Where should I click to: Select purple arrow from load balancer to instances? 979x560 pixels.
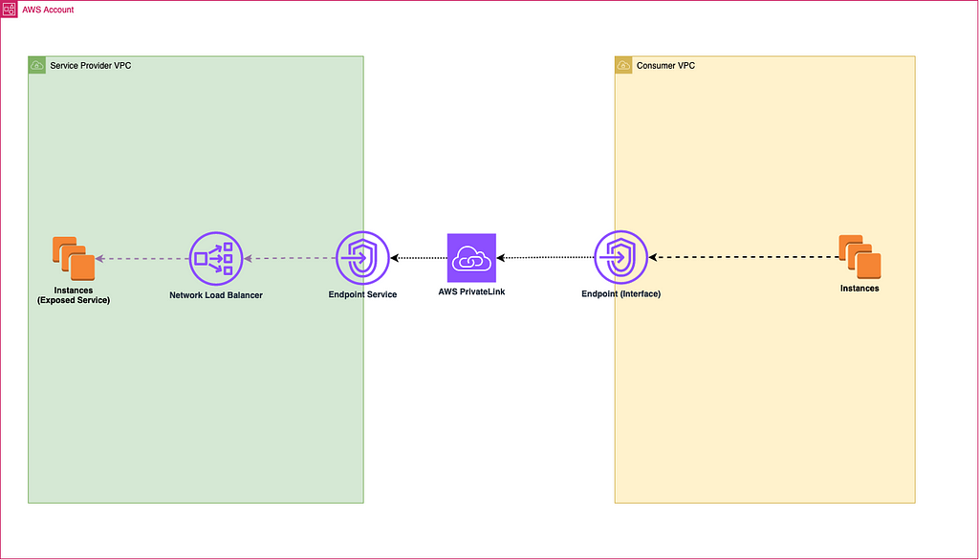point(141,258)
